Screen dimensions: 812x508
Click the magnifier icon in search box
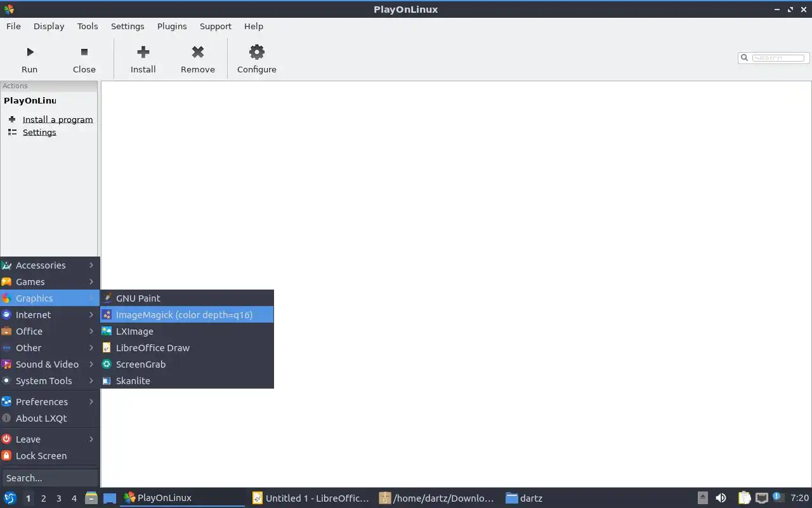745,58
